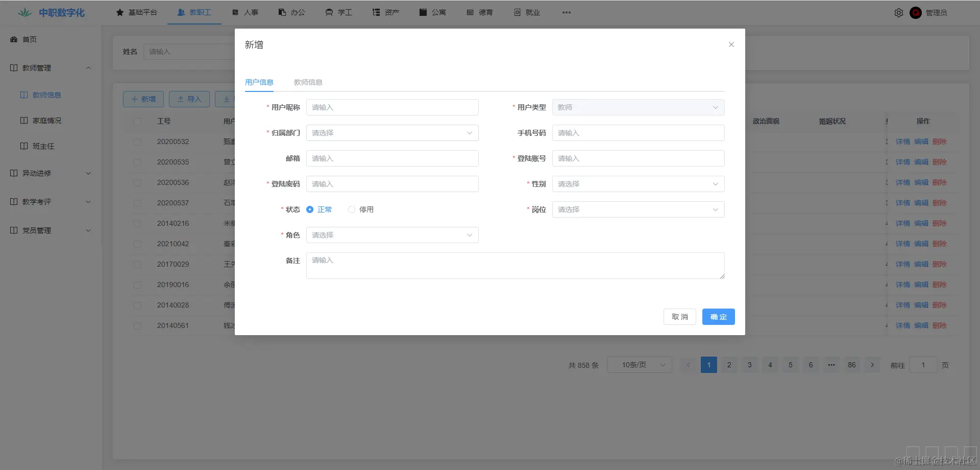The image size is (980, 470).
Task: Tick checkbox for row 20140216
Action: 137,224
